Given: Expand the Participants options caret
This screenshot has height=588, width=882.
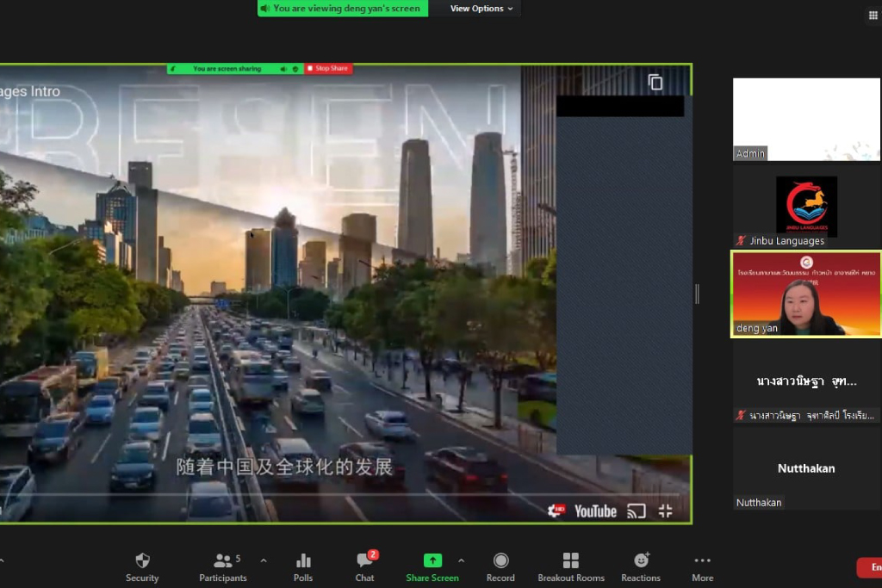Looking at the screenshot, I should coord(264,560).
